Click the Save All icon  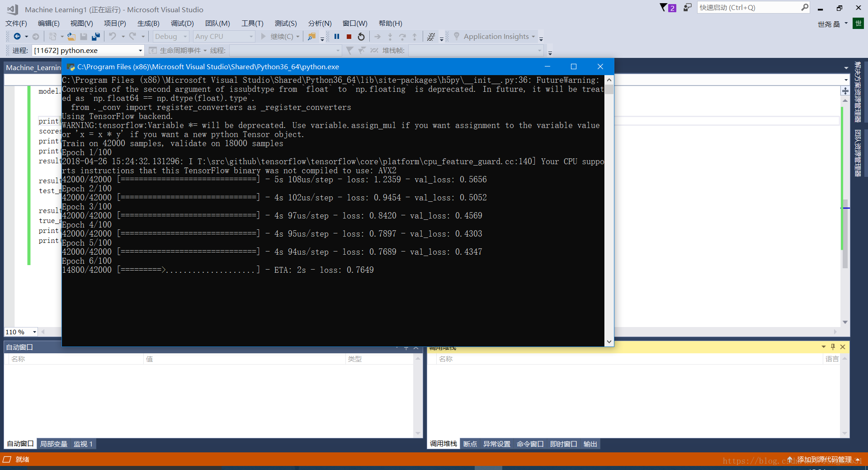pyautogui.click(x=96, y=37)
